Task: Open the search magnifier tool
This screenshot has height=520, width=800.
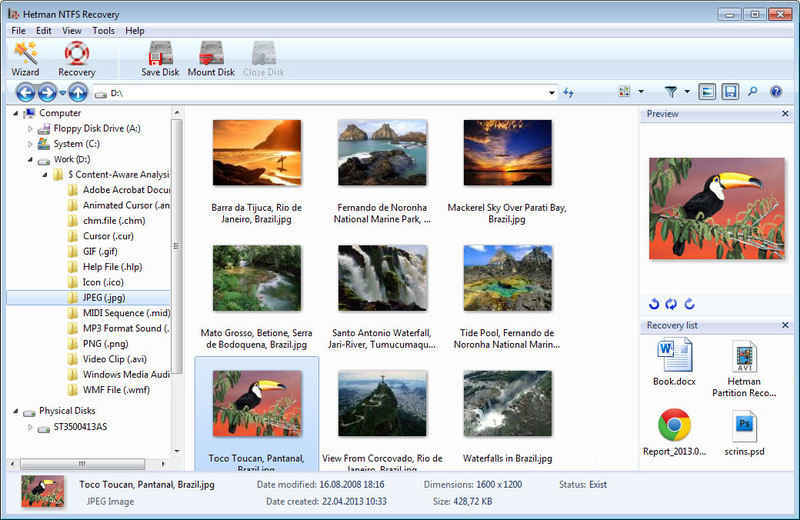Action: point(753,92)
